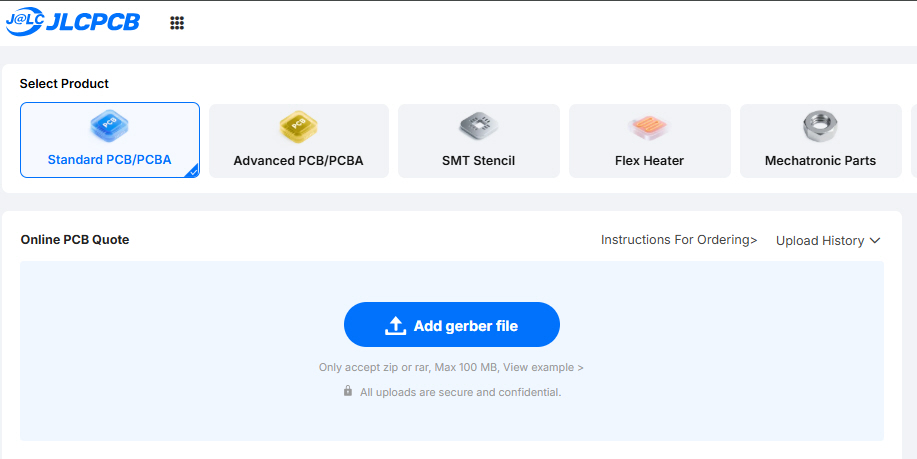
Task: Select the Advanced PCB/PCBA label
Action: pos(298,160)
